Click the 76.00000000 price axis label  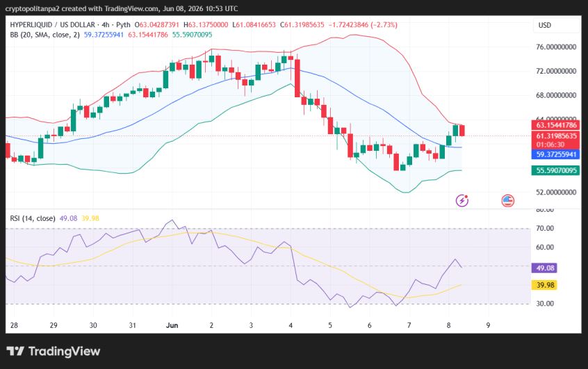[x=556, y=47]
